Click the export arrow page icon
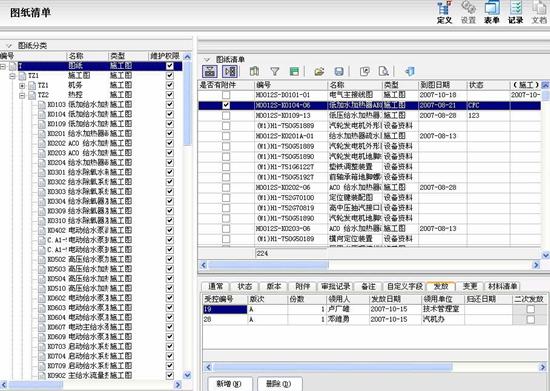This screenshot has width=550, height=391. coord(365,72)
